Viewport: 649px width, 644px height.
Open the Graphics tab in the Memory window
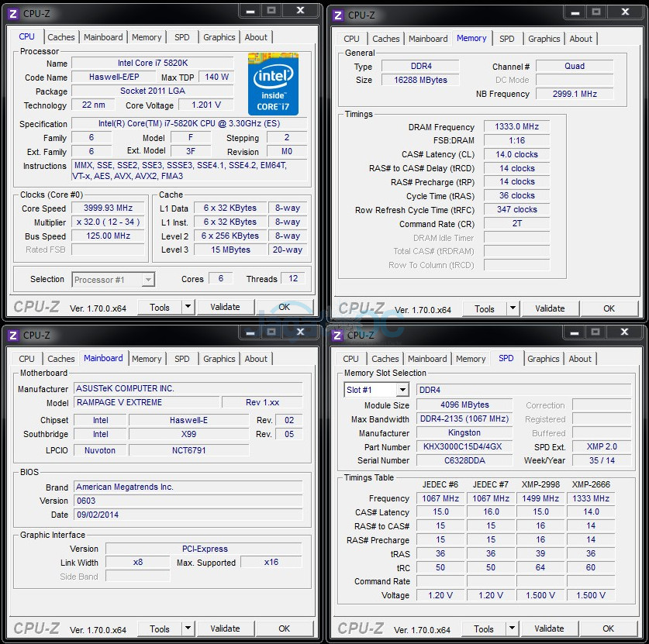(x=544, y=39)
